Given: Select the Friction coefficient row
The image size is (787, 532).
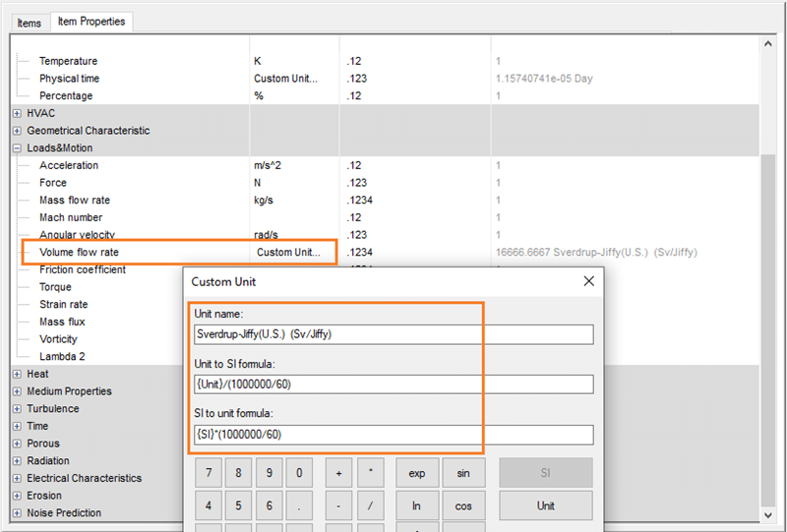Looking at the screenshot, I should click(x=83, y=270).
